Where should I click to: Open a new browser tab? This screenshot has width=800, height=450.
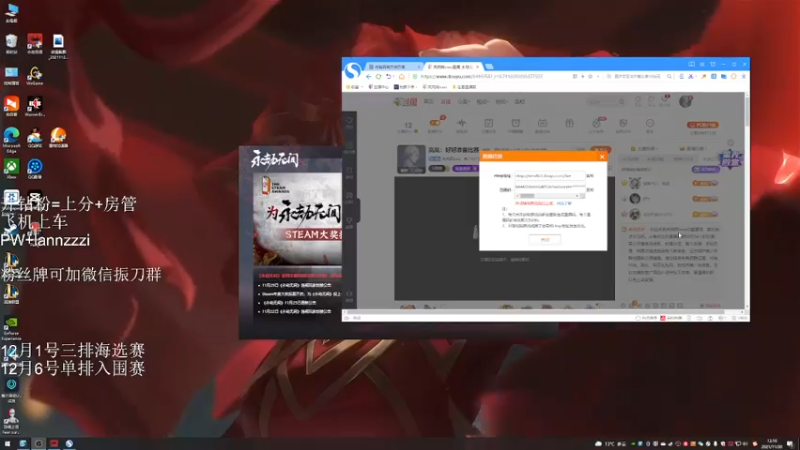tap(489, 67)
